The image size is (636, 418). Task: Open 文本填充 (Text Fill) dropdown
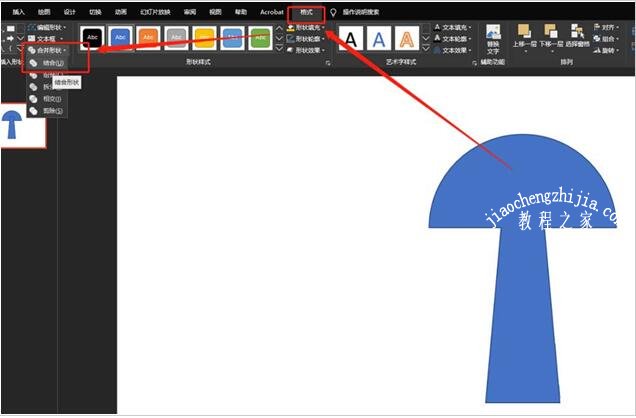tap(452, 28)
